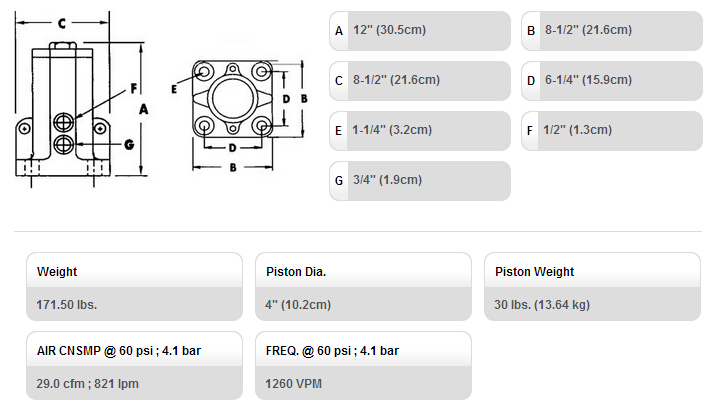Click port G circle in side diagram
This screenshot has width=712, height=414.
pos(64,144)
